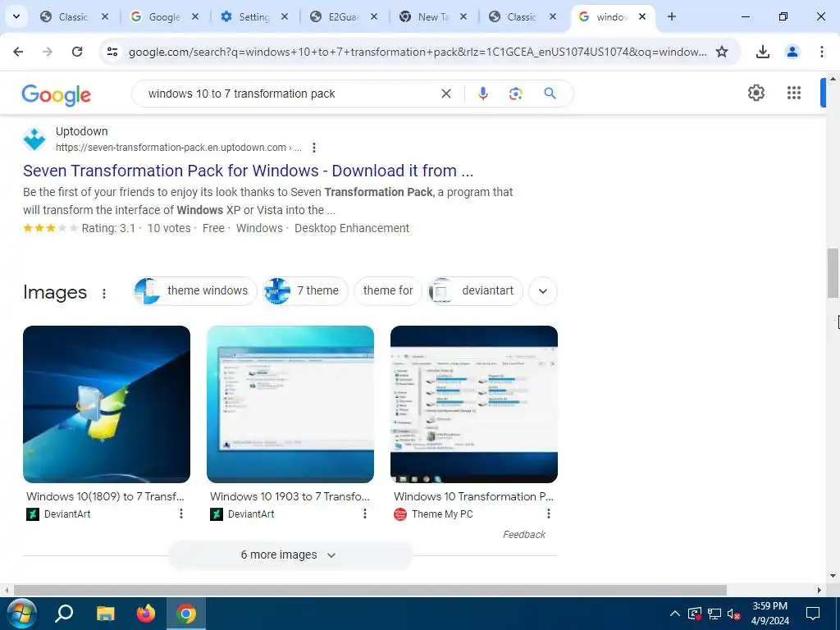Image resolution: width=840 pixels, height=630 pixels.
Task: Open Chrome downloads
Action: click(x=762, y=52)
